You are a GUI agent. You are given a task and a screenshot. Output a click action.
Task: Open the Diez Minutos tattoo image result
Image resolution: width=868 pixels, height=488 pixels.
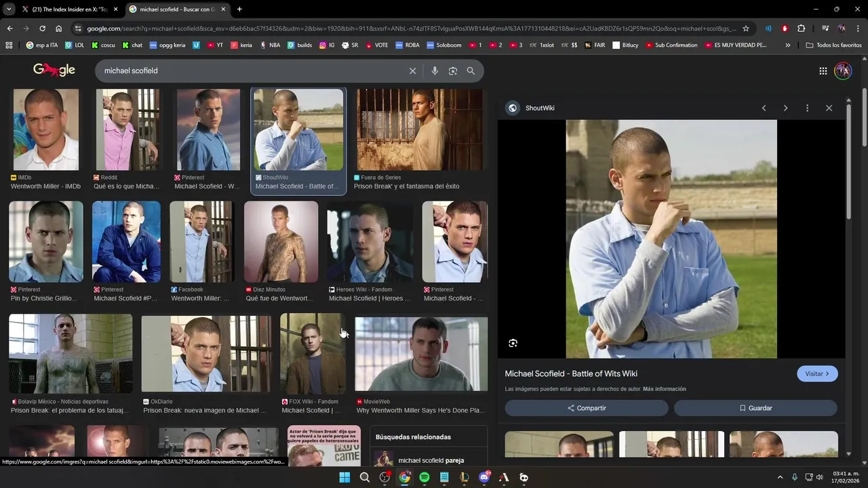point(281,242)
